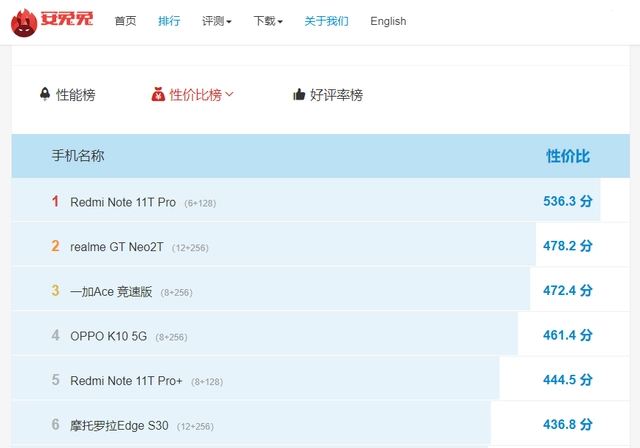
Task: Click the money bag icon beside 性价比榜
Action: 157,95
